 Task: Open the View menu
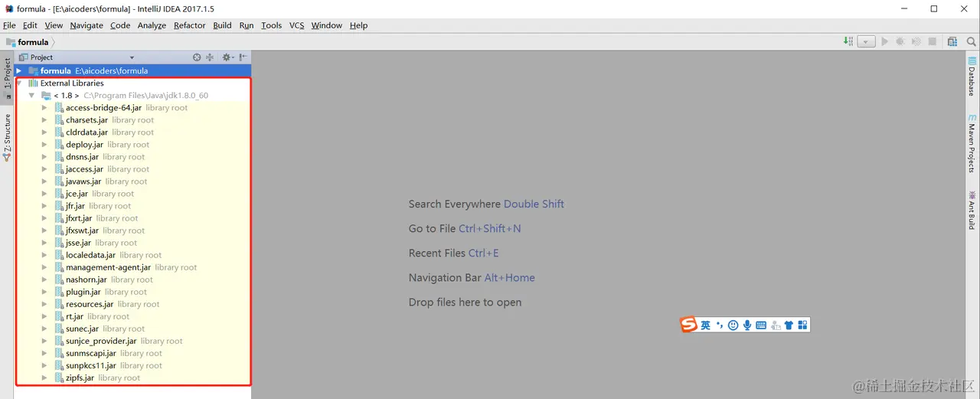pyautogui.click(x=54, y=25)
